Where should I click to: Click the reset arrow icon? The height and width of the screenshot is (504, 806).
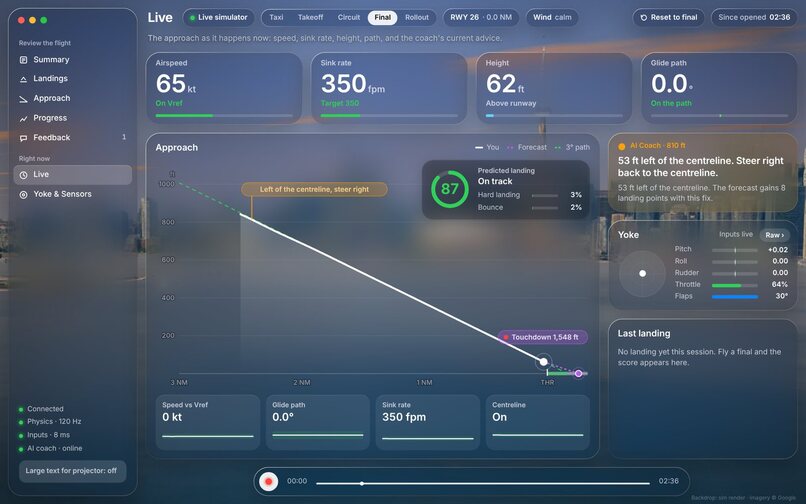click(644, 17)
